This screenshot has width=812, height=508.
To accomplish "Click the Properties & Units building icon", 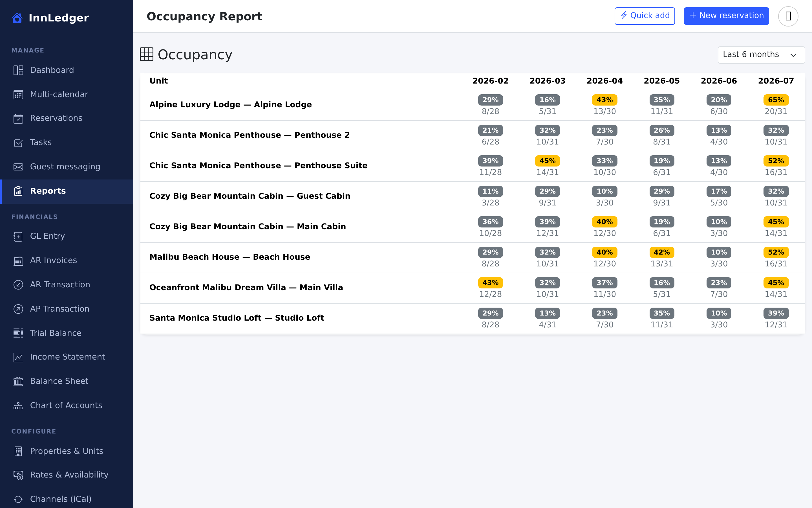I will point(18,451).
